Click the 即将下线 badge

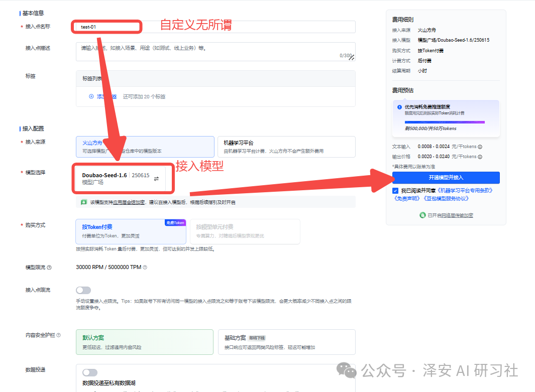(x=257, y=338)
